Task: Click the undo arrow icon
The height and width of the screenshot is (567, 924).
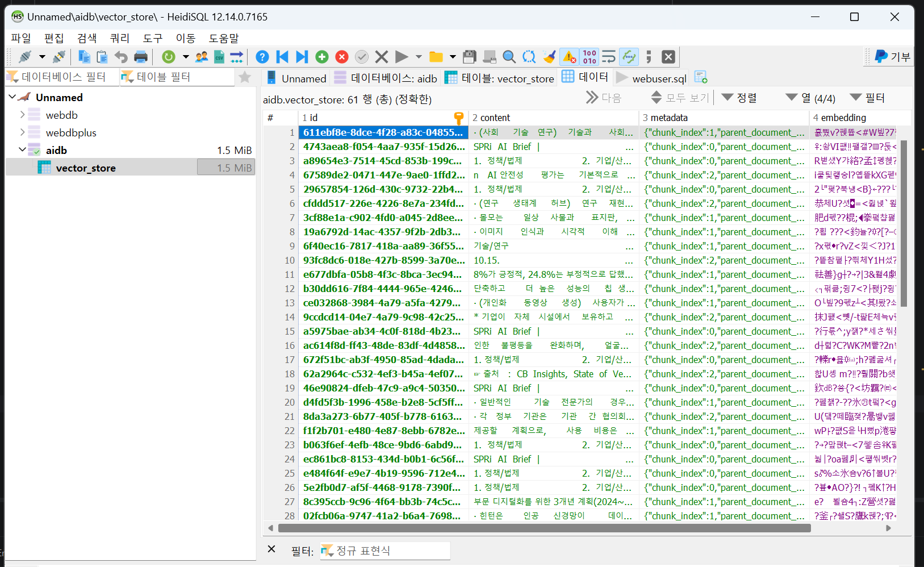Action: click(121, 57)
